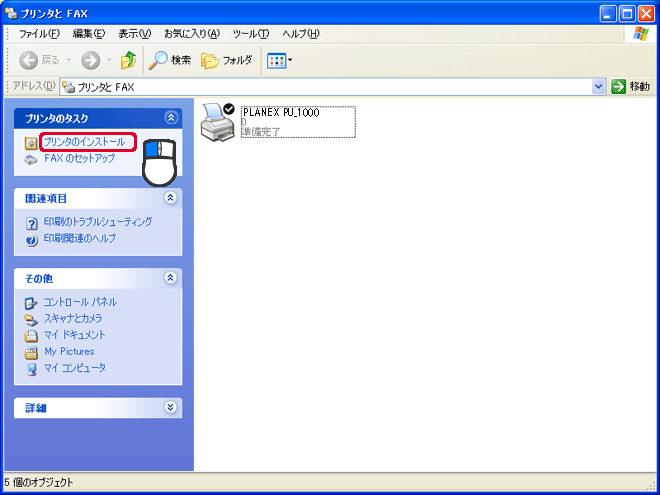Collapse the プリンタのタスク panel
660x495 pixels.
click(x=170, y=118)
